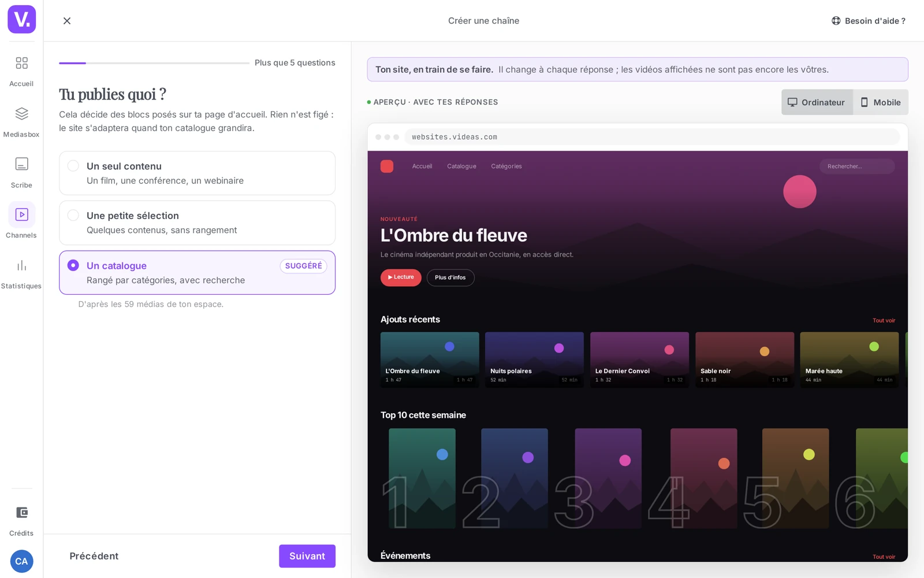Screen dimensions: 924x578
Task: Open the L'Ombre du fleuve thumbnail
Action: point(430,360)
